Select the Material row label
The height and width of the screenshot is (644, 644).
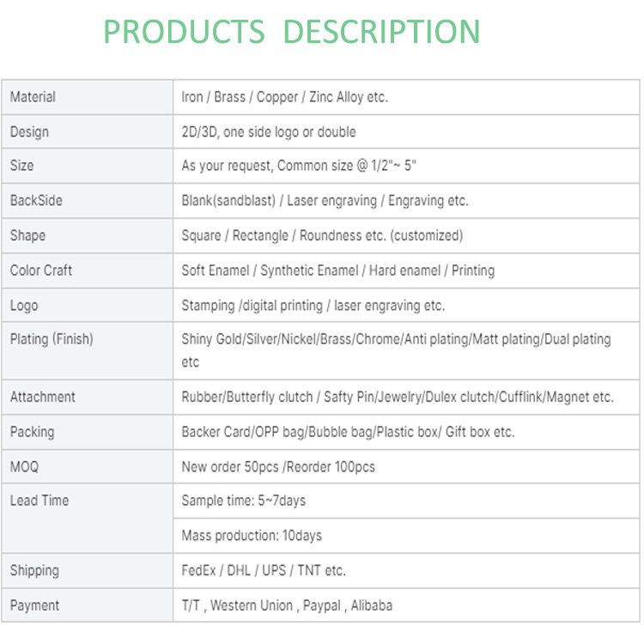[x=33, y=97]
